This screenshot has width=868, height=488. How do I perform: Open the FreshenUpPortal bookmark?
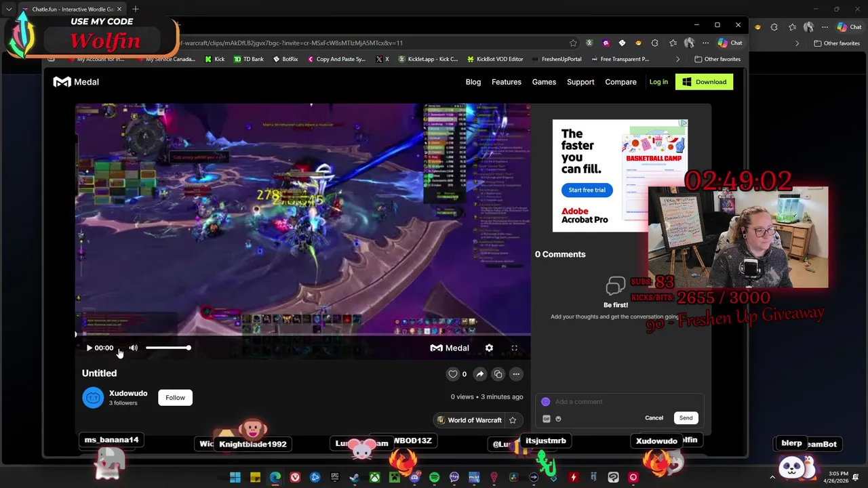[556, 59]
